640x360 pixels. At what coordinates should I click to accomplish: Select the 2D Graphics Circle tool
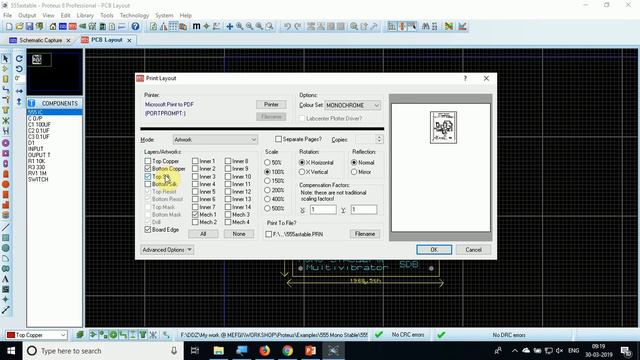[x=6, y=248]
